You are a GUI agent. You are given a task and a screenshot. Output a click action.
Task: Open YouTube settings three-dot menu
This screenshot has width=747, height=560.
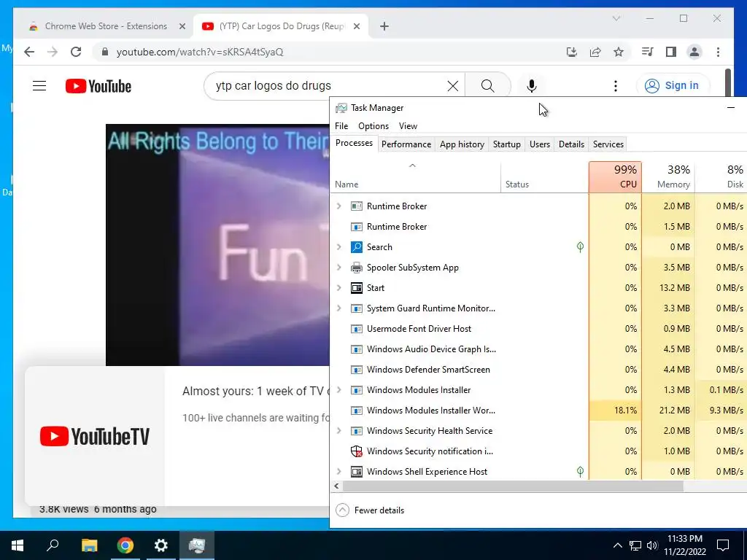(616, 86)
